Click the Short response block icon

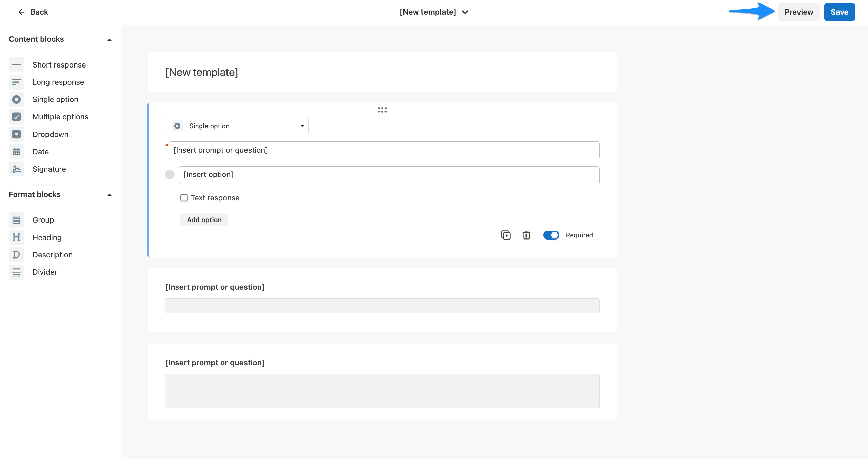click(x=16, y=65)
